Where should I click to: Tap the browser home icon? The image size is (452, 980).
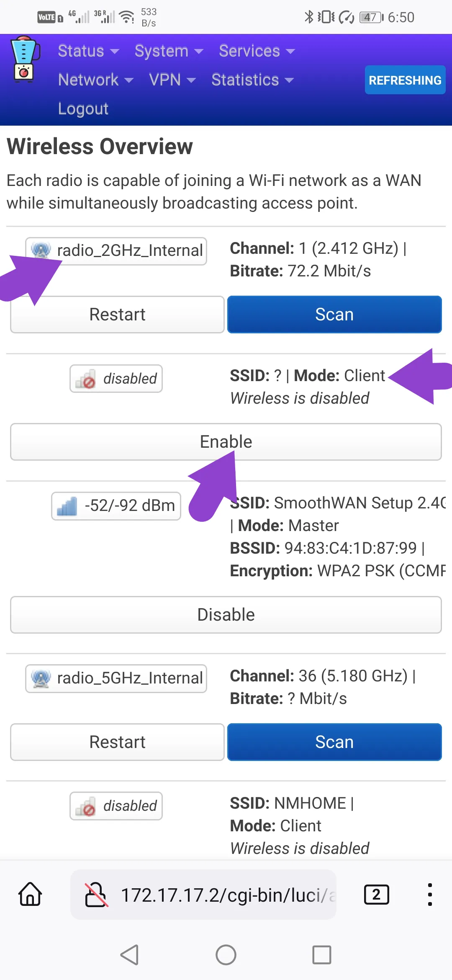[30, 894]
